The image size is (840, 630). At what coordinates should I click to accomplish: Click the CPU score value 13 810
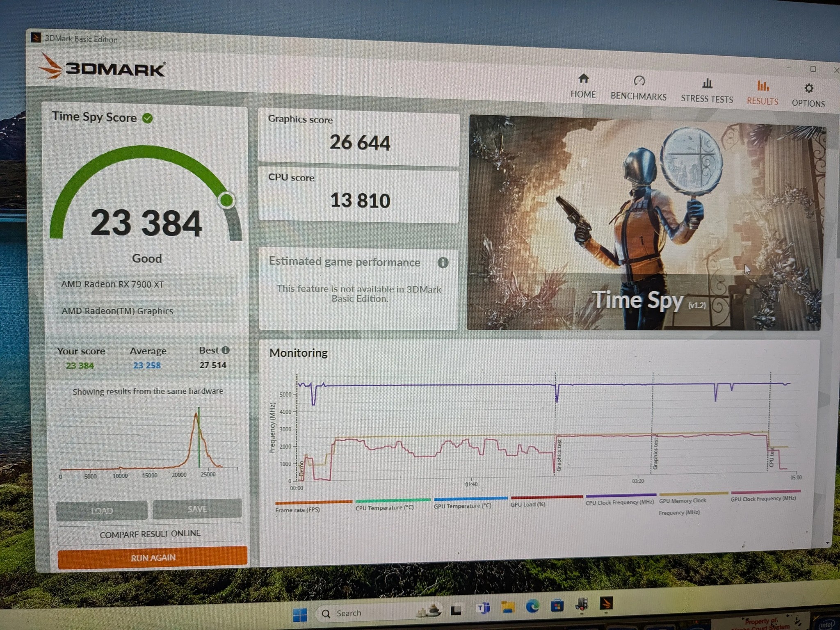point(360,201)
